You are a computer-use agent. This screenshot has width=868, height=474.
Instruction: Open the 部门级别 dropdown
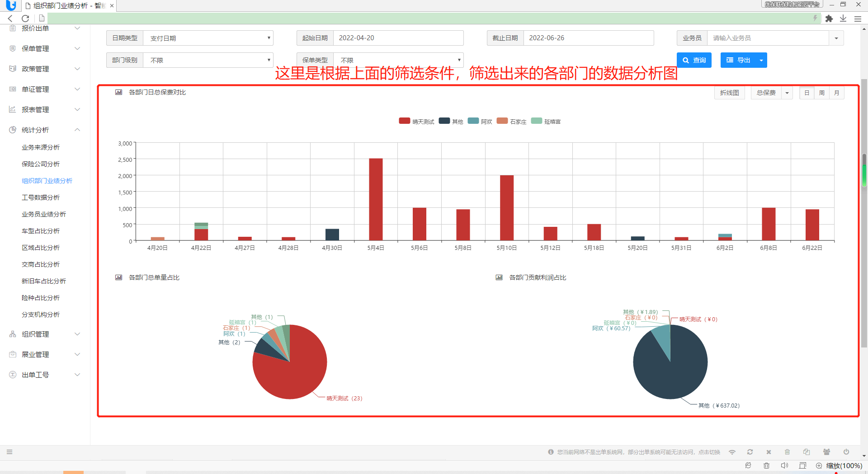tap(208, 60)
